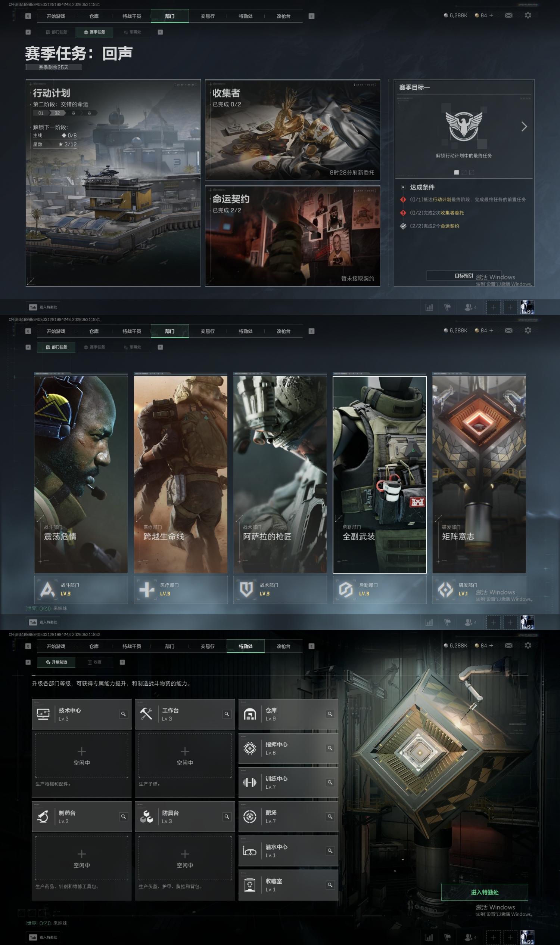
Task: Open the 震荡危情 department mission card
Action: [x=81, y=474]
